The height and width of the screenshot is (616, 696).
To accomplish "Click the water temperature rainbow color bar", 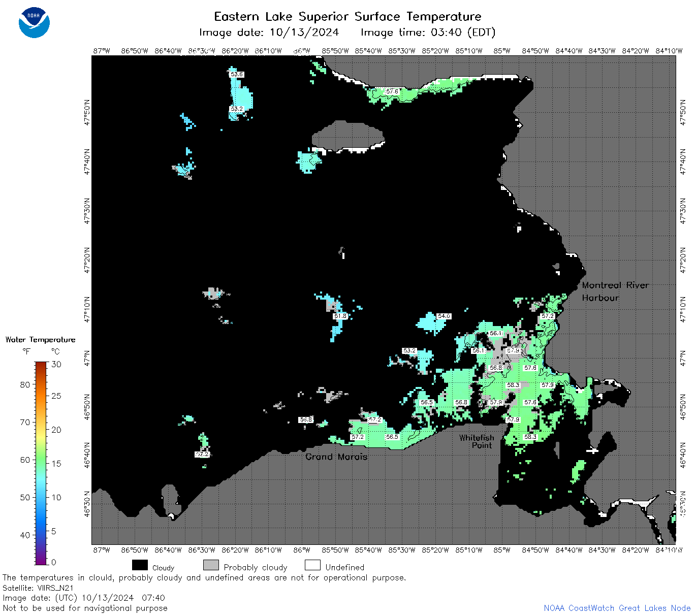I will click(41, 463).
